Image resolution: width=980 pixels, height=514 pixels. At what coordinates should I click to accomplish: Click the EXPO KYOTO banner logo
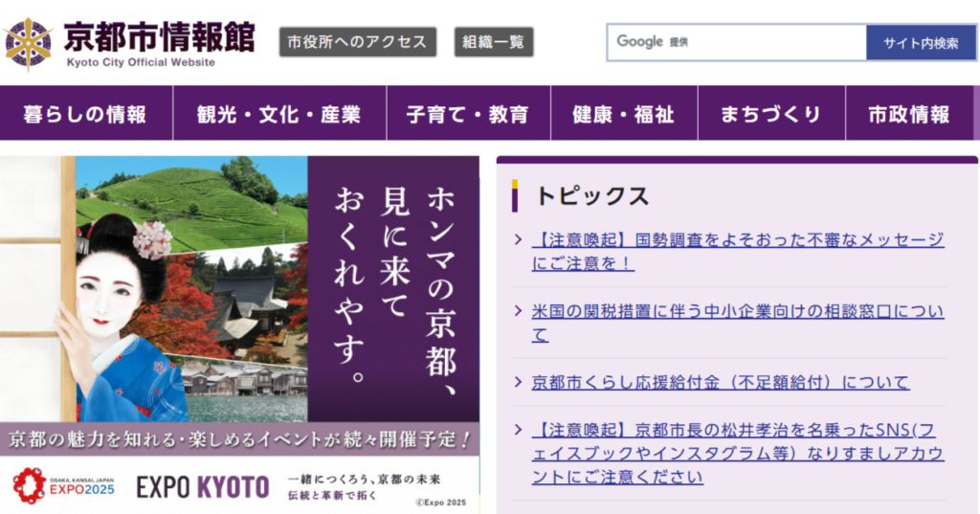(202, 487)
